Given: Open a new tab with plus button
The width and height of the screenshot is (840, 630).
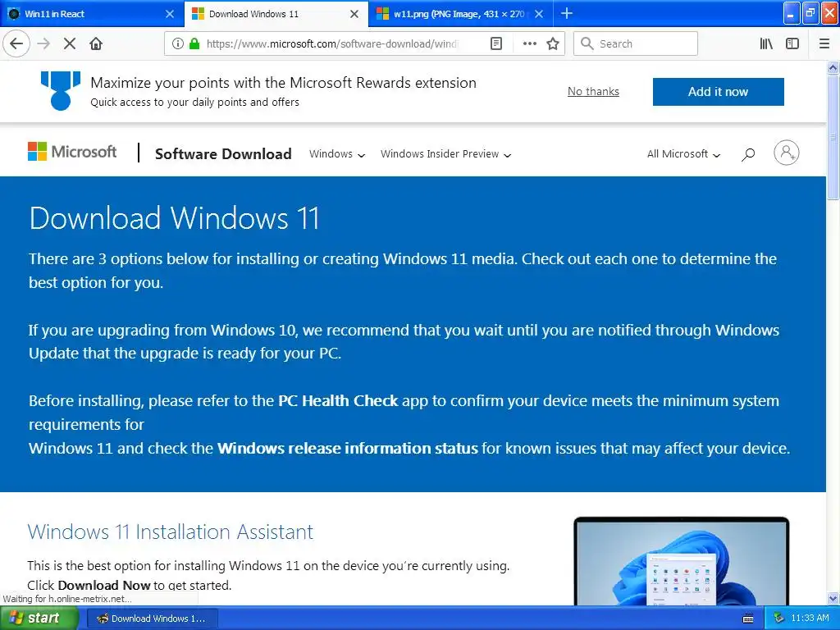Looking at the screenshot, I should click(566, 13).
